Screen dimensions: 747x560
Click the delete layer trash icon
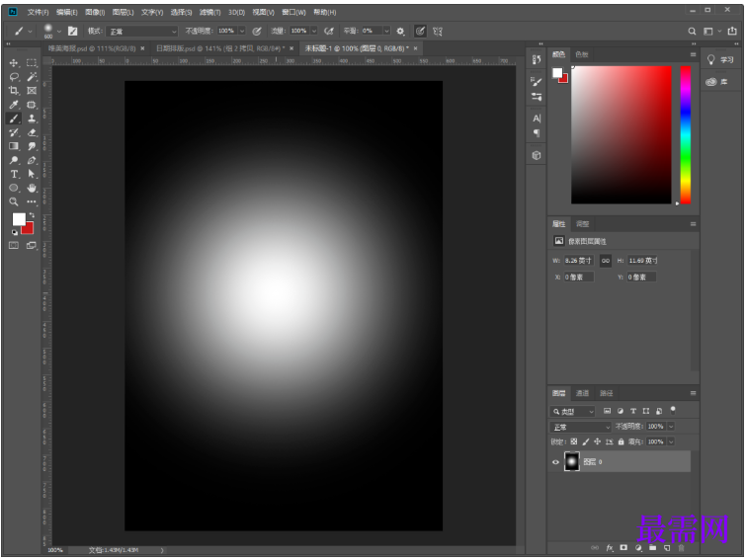click(x=681, y=547)
